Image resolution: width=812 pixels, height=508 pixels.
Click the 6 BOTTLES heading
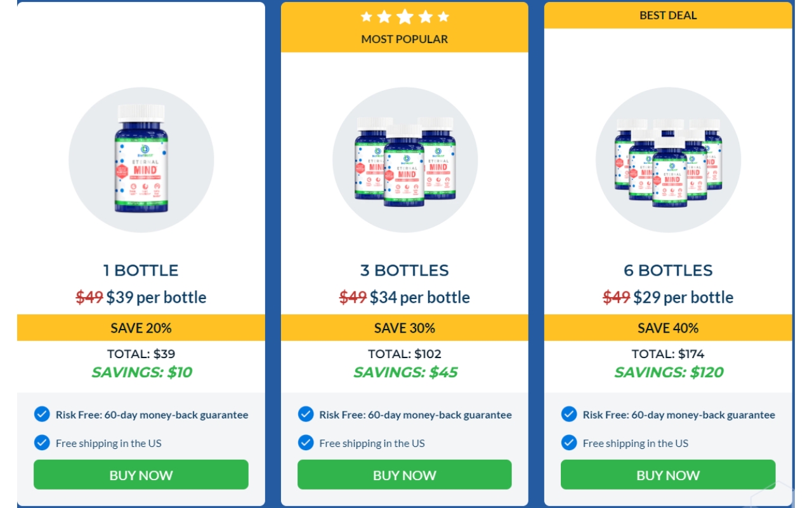click(668, 270)
